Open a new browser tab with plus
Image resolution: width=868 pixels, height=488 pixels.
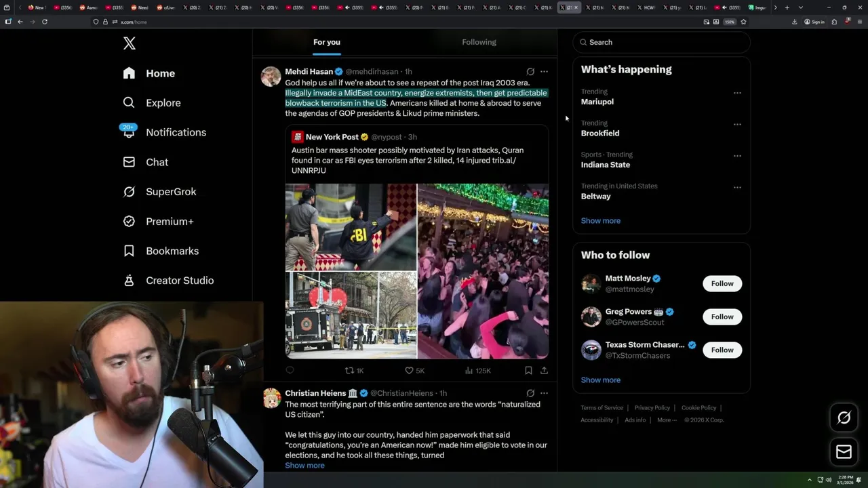tap(787, 7)
